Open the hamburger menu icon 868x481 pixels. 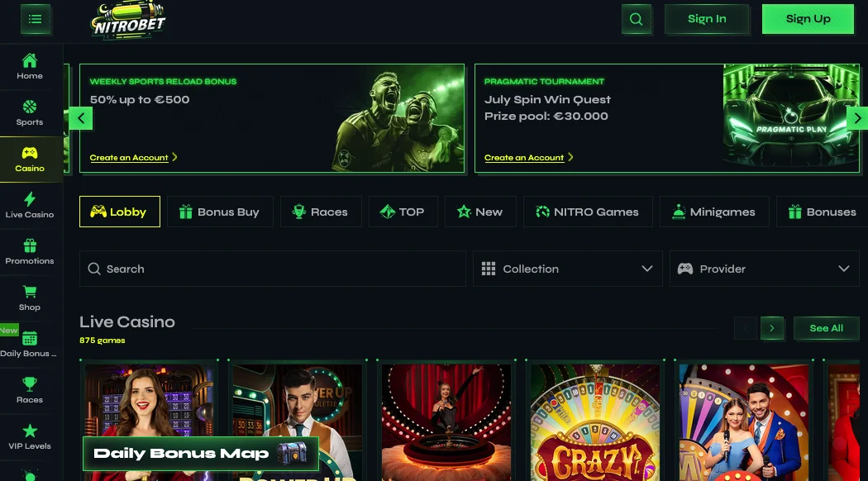(36, 19)
